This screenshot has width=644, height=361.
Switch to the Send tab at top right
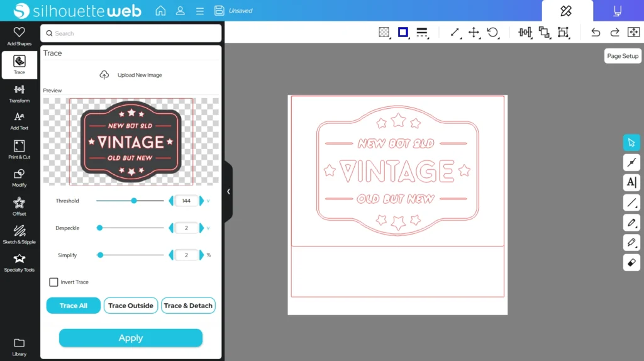(618, 11)
